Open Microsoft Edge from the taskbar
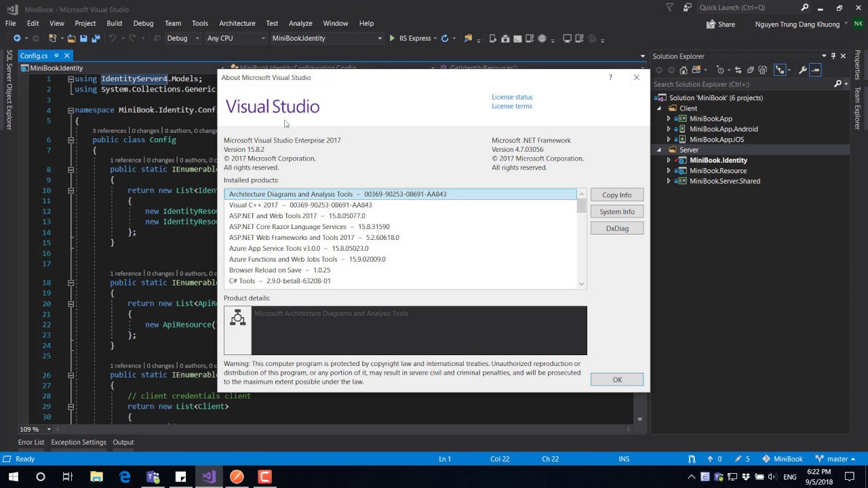Image resolution: width=868 pixels, height=488 pixels. (125, 476)
